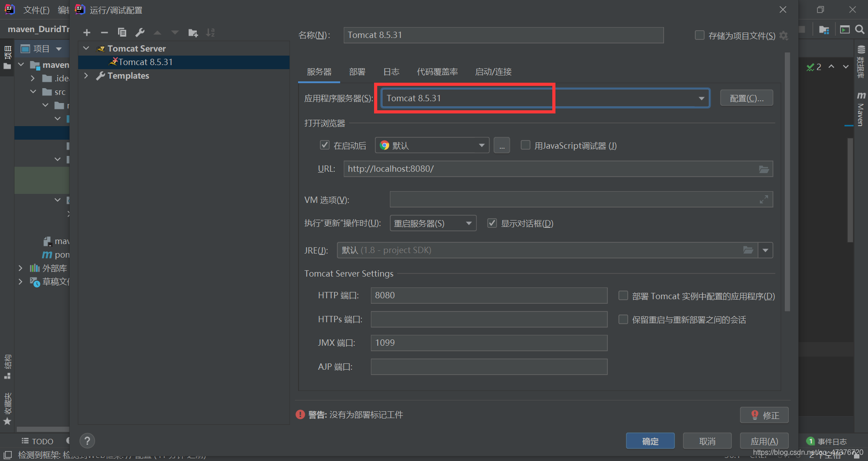Click the project panel horizontal scrollbar
Screen dimensions: 868x461
(43, 429)
